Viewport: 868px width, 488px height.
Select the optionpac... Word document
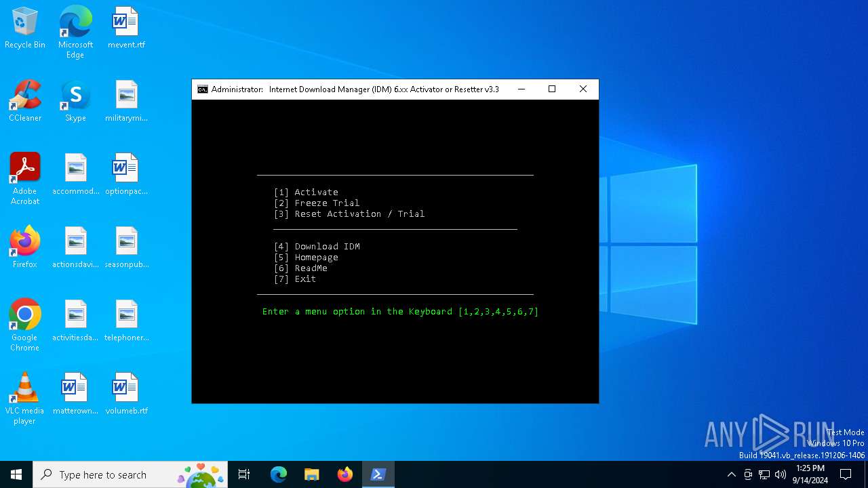coord(126,174)
